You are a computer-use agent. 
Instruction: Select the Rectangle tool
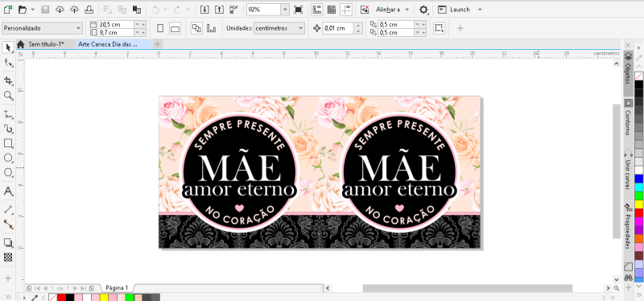pos(8,143)
